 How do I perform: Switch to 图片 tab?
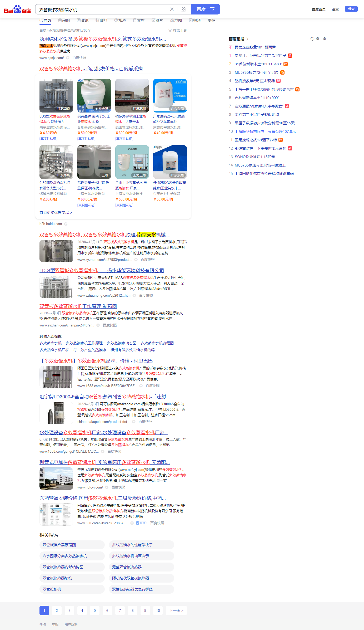click(x=157, y=20)
